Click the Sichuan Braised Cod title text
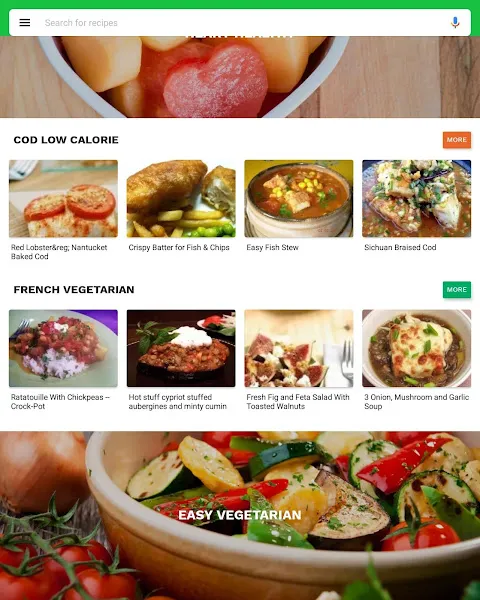The width and height of the screenshot is (480, 600). coord(400,248)
